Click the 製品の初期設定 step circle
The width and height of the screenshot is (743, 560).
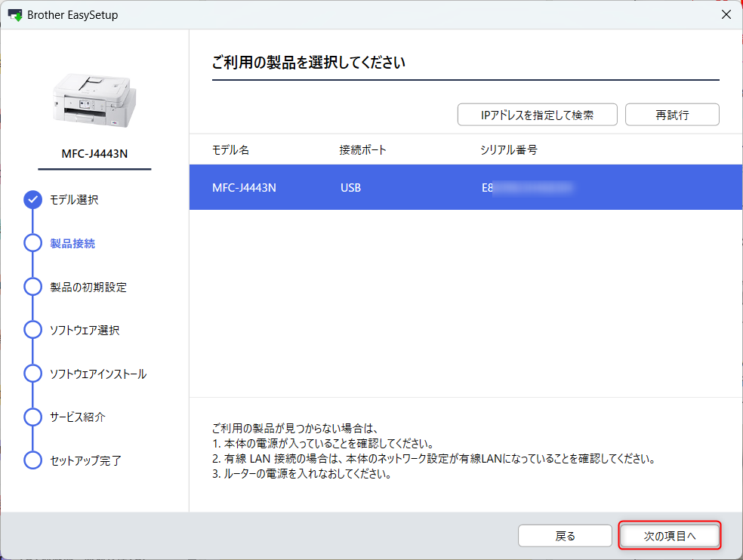coord(32,286)
